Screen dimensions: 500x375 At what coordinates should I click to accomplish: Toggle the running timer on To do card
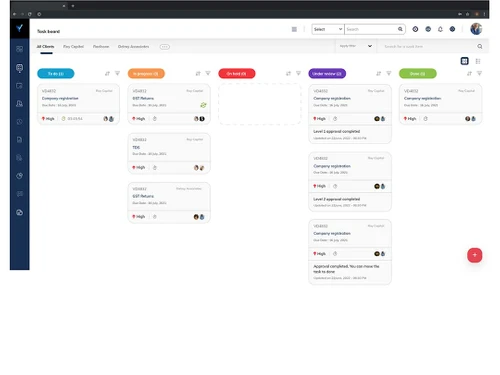click(x=63, y=119)
